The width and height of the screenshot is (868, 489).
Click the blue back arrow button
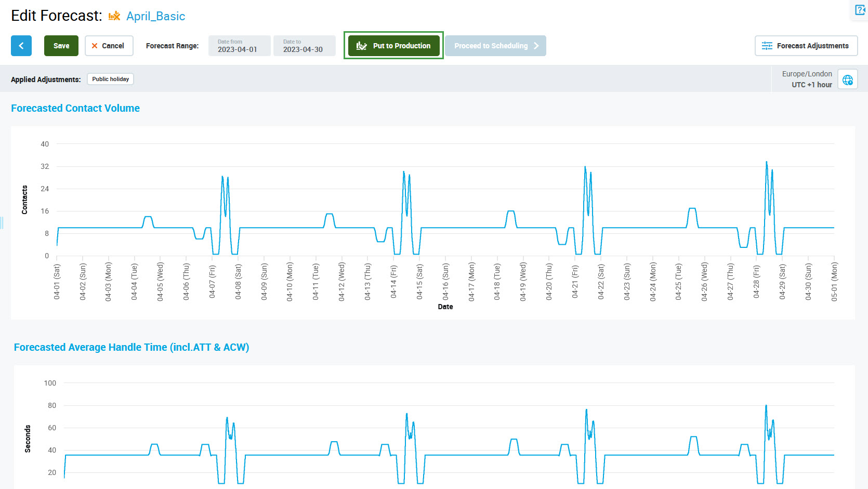click(x=21, y=46)
